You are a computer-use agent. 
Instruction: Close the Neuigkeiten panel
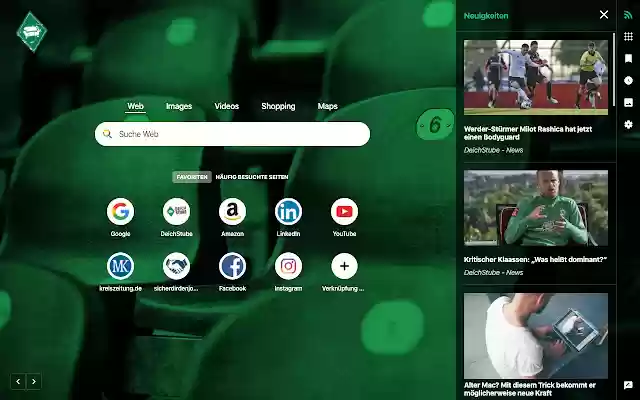tap(604, 15)
